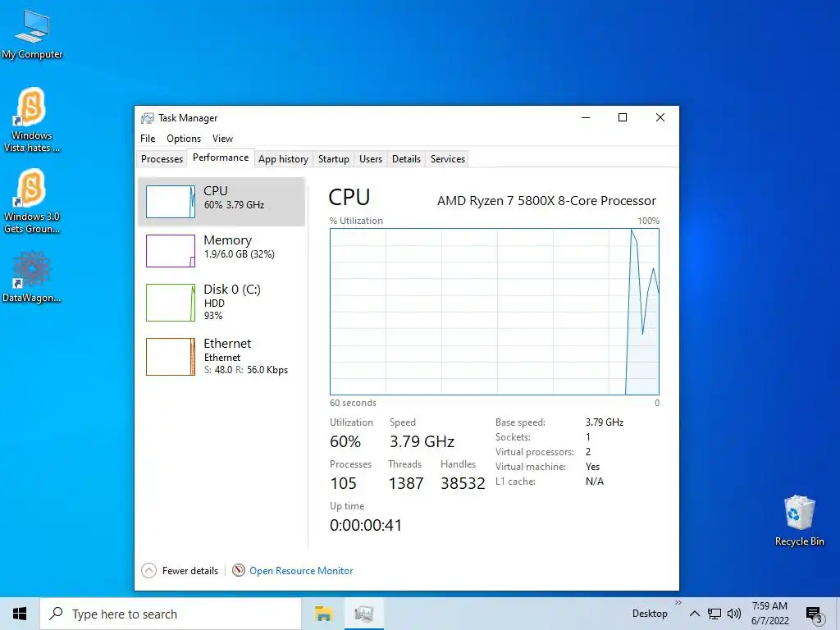This screenshot has width=840, height=630.
Task: Open the Recycle Bin
Action: point(799,521)
